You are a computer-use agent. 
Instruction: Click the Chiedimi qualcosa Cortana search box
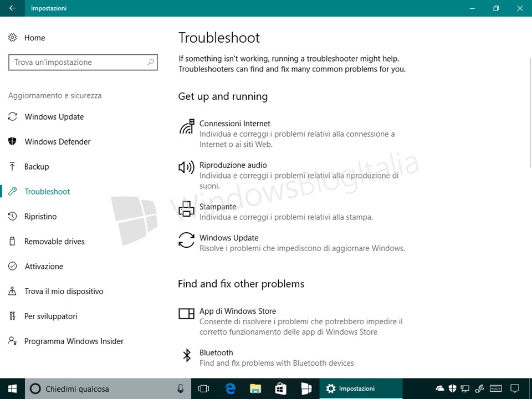(108, 389)
